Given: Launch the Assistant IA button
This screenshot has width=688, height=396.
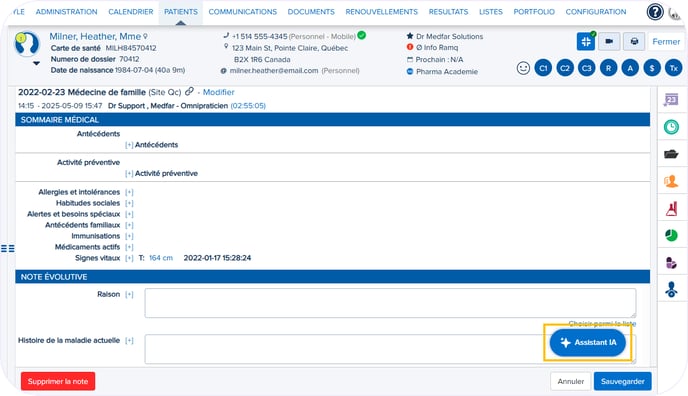Looking at the screenshot, I should (x=588, y=342).
